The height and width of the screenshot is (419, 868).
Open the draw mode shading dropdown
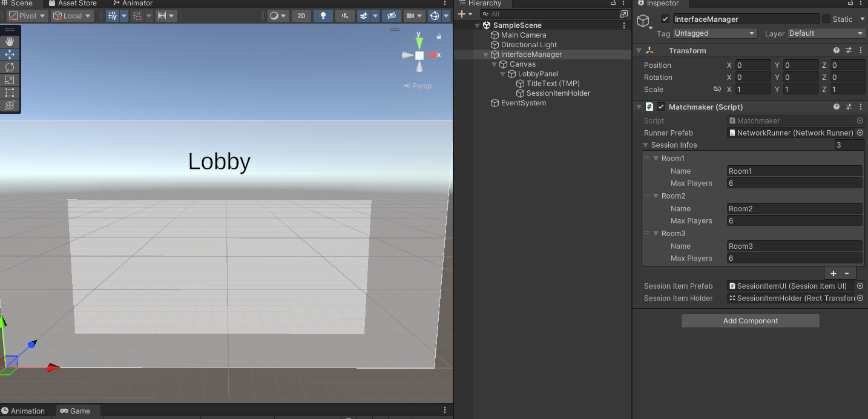(x=278, y=16)
